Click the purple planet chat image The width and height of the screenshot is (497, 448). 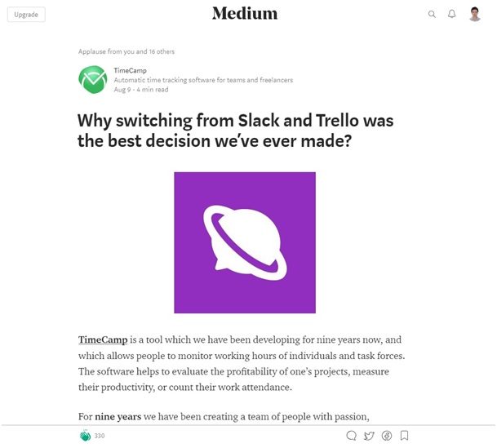pyautogui.click(x=245, y=242)
